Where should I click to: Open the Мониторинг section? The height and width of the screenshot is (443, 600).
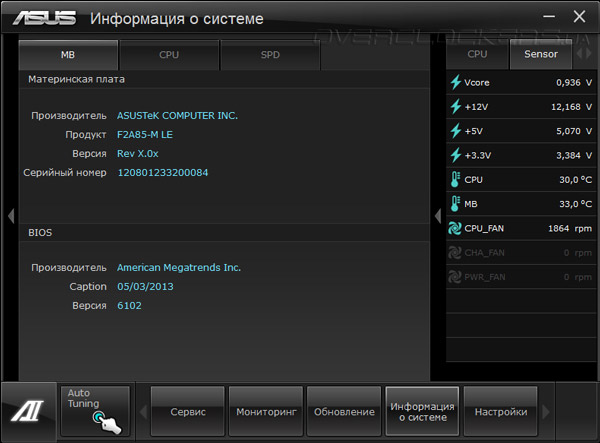pyautogui.click(x=266, y=411)
